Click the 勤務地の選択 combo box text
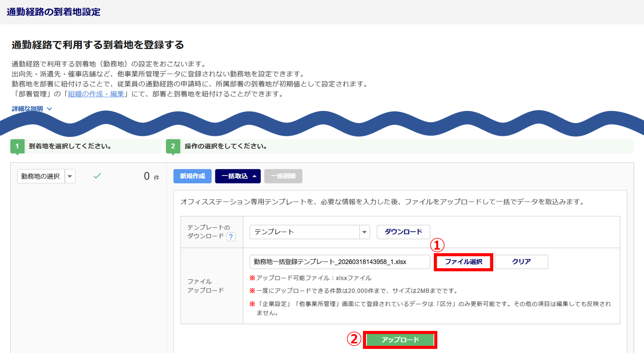The height and width of the screenshot is (360, 644). 41,176
